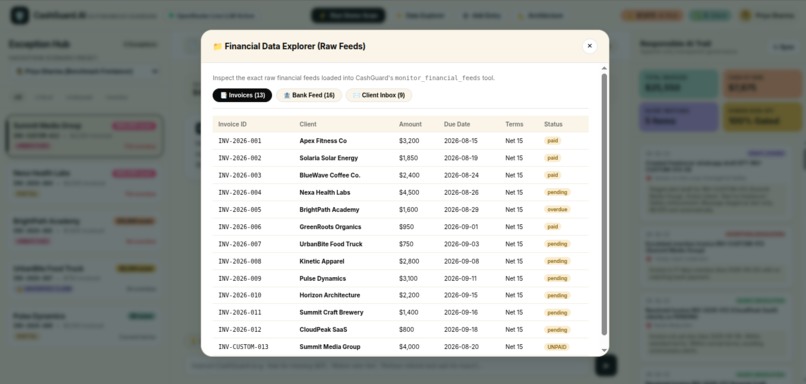Screen dimensions: 806x384
Task: Open the freelancer dropdown in Exception Hub
Action: click(86, 71)
